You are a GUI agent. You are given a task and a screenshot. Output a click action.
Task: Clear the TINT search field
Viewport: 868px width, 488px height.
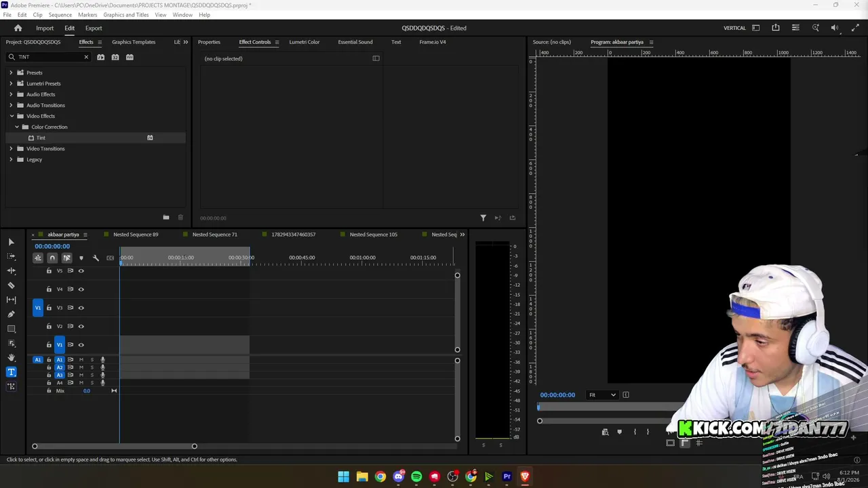click(x=86, y=57)
